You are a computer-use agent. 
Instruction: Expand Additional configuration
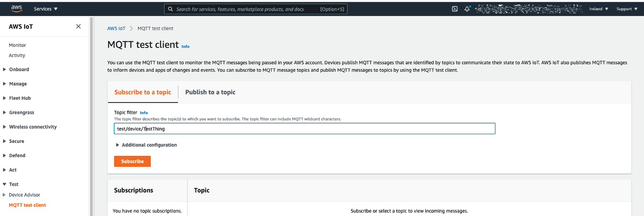[146, 145]
